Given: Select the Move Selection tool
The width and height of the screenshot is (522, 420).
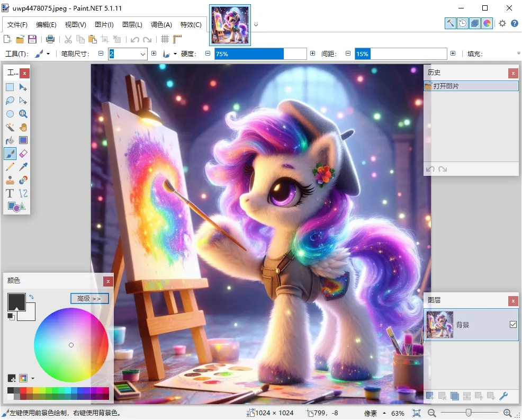Looking at the screenshot, I should pos(23,101).
